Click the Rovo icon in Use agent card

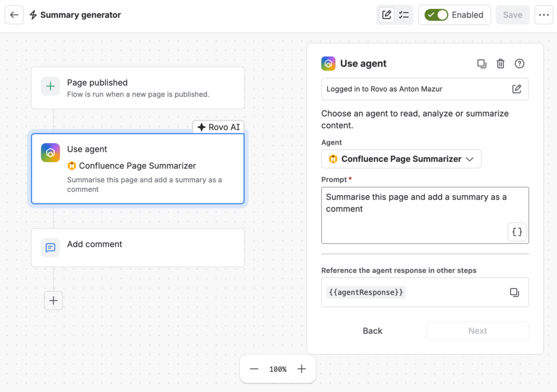pos(51,153)
